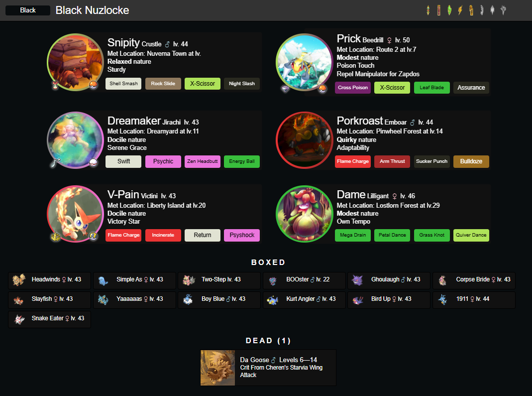
Task: Select the purple Cross Poison move swatch
Action: point(353,88)
